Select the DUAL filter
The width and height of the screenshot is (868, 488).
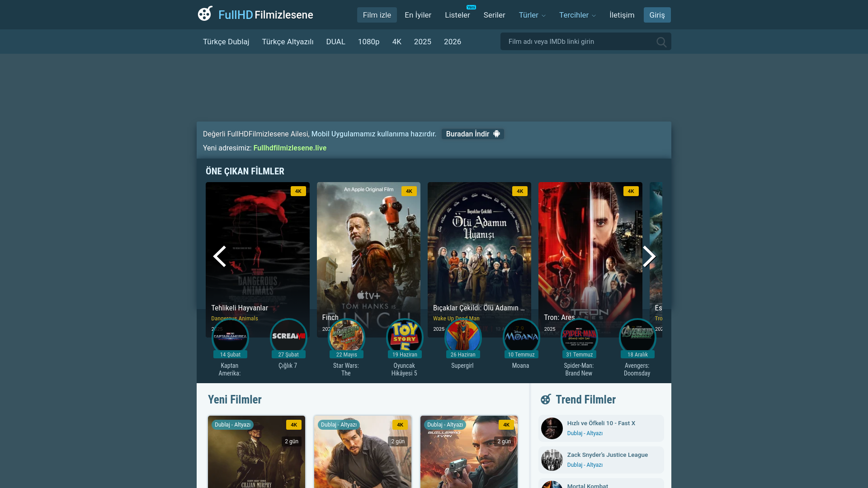click(x=335, y=42)
